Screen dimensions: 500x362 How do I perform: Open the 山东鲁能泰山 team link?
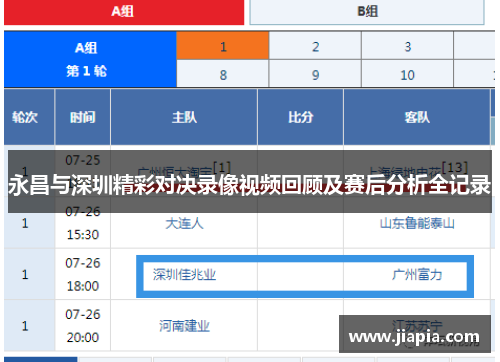[x=417, y=223]
